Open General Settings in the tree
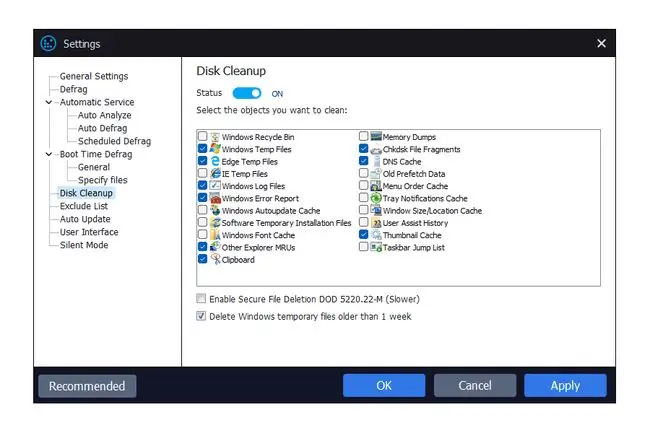 (94, 76)
